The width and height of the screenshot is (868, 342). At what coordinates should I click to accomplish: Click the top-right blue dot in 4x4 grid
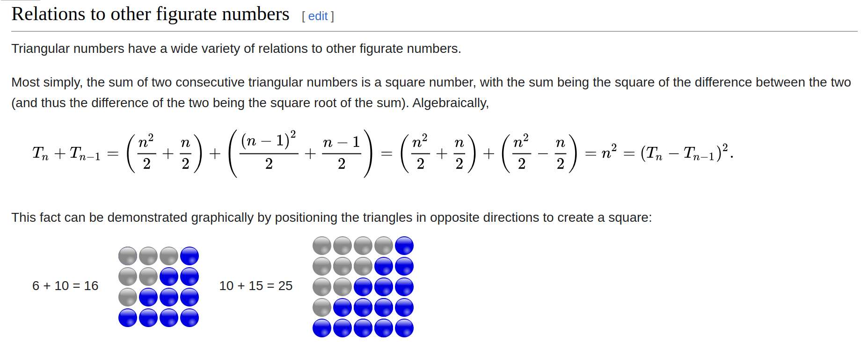(190, 256)
